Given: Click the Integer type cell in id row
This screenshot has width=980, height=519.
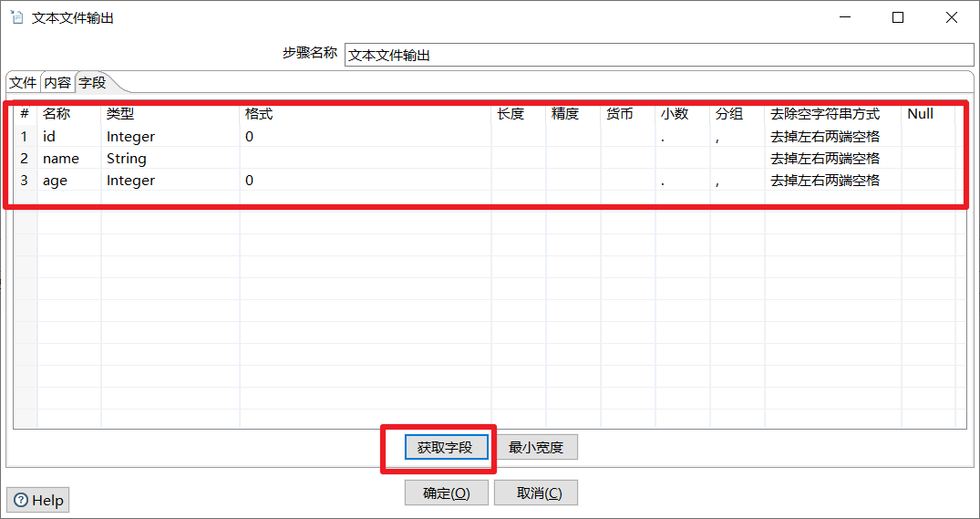Looking at the screenshot, I should (x=170, y=136).
